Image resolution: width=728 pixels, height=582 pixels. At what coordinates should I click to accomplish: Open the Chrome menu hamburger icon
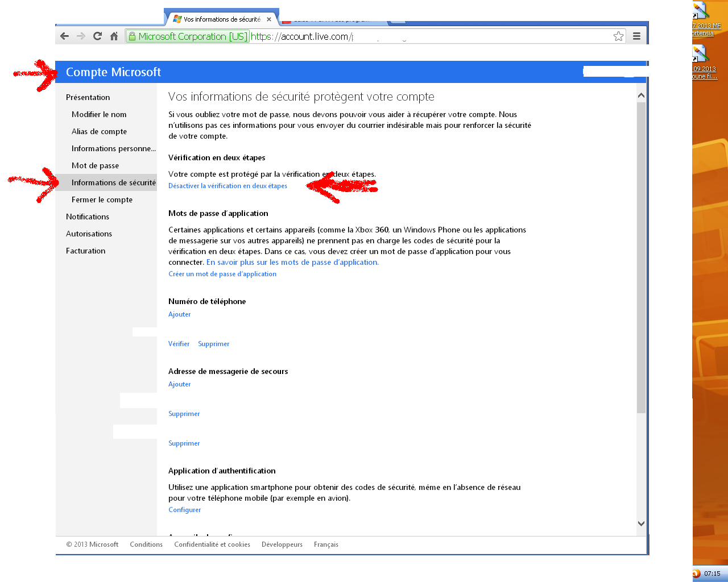[636, 36]
